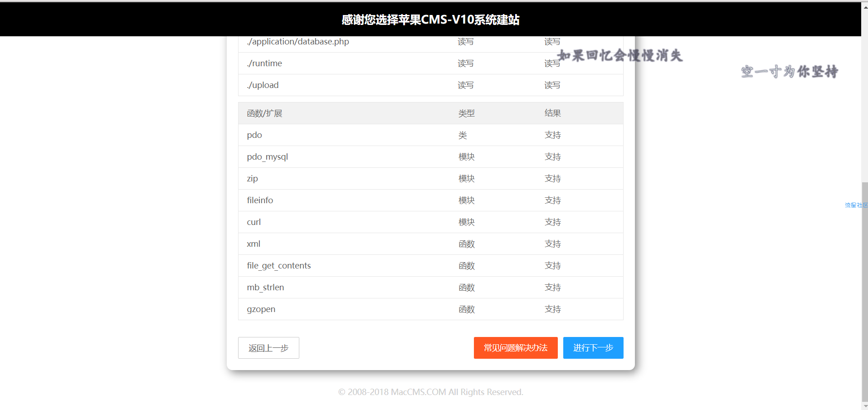Click 支持 result in pdo row

pyautogui.click(x=552, y=135)
